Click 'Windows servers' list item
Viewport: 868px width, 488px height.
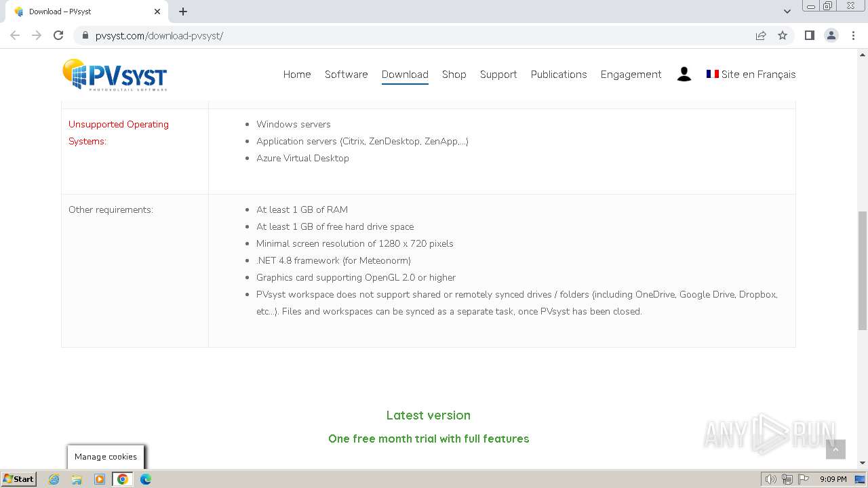pos(294,125)
